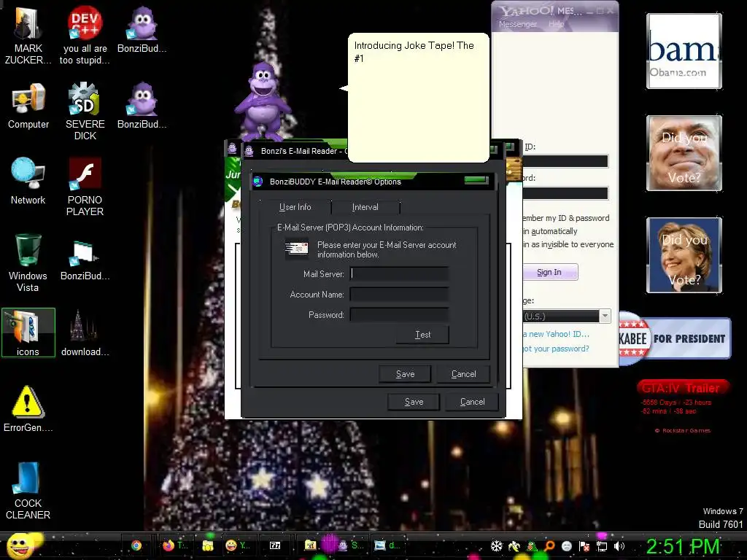Click the McCain 'Did you Vote?' gadget
This screenshot has height=560, width=747.
[x=684, y=153]
